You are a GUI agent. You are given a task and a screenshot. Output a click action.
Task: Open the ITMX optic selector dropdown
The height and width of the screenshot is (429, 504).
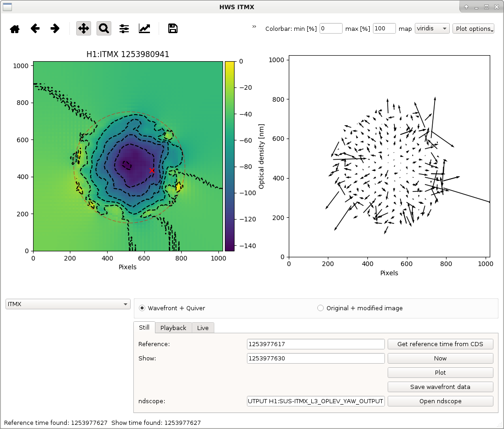pyautogui.click(x=68, y=304)
